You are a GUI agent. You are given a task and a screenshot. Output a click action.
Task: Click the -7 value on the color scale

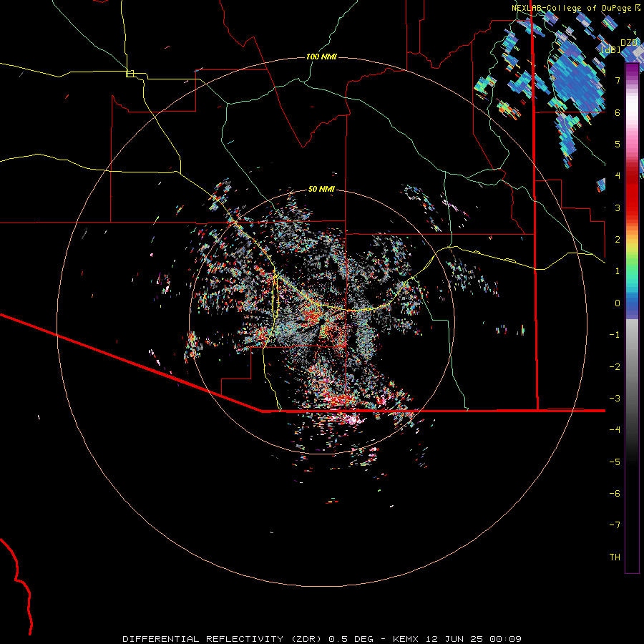tap(615, 525)
